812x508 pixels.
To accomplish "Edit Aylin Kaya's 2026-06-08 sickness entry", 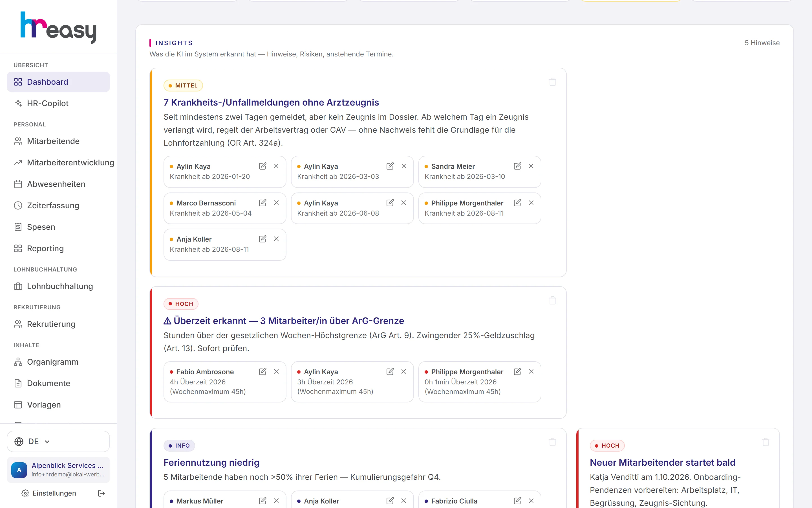I will point(390,203).
